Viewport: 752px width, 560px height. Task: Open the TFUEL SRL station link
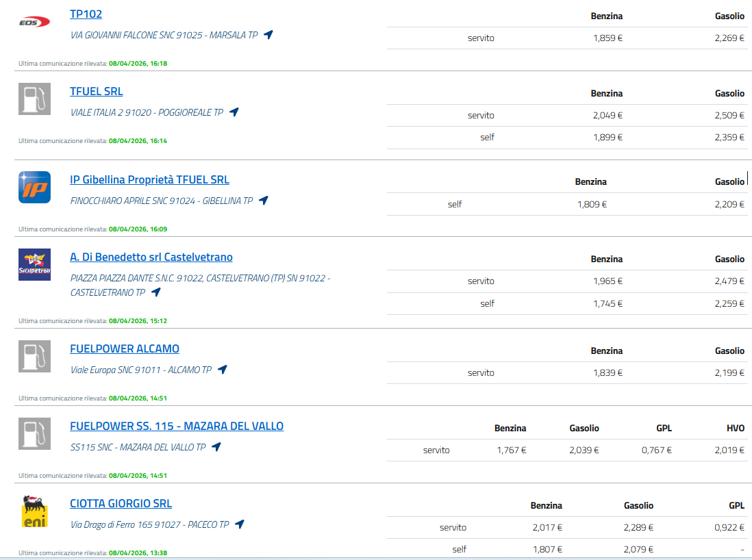[97, 91]
